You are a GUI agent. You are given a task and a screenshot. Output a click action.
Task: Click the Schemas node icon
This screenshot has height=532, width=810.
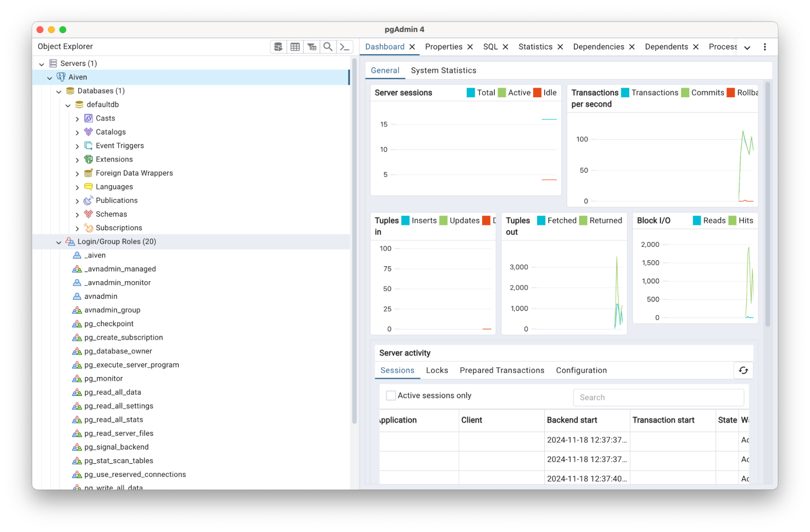pos(88,214)
